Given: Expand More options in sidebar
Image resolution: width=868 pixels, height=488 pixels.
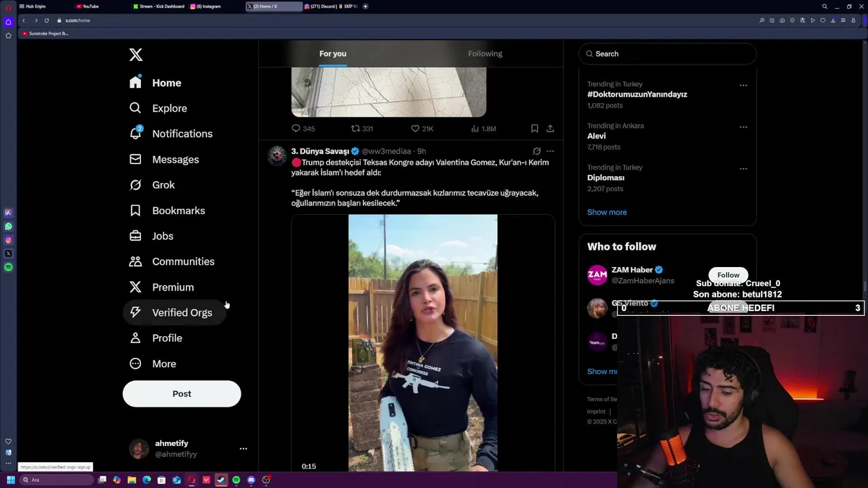Looking at the screenshot, I should point(153,364).
